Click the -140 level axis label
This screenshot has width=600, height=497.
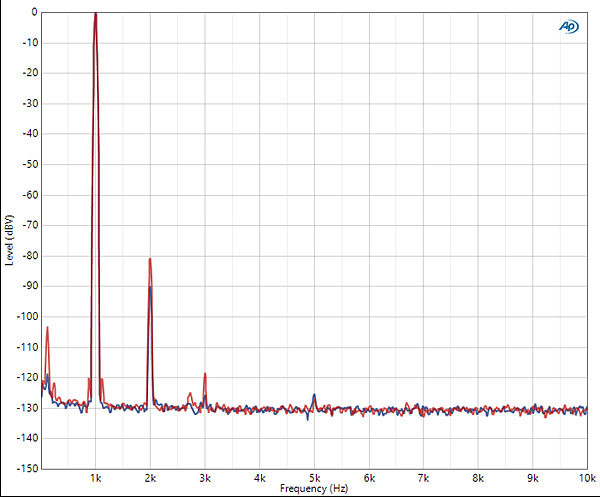coord(28,438)
